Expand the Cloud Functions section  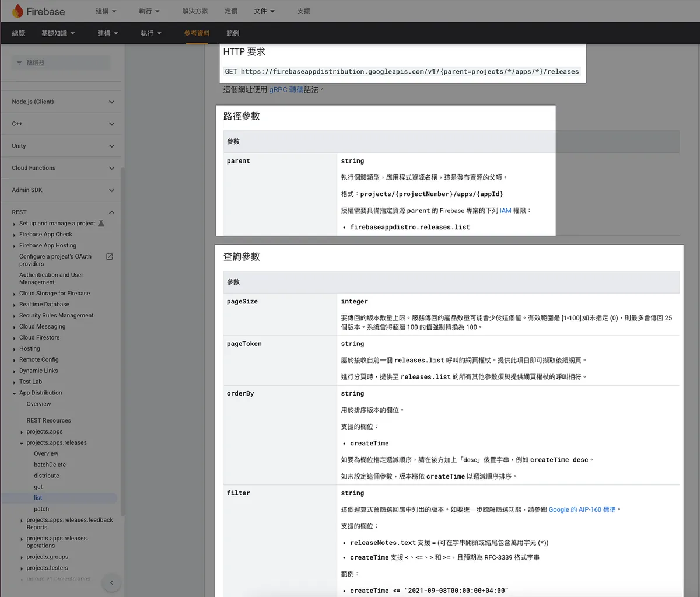(111, 168)
